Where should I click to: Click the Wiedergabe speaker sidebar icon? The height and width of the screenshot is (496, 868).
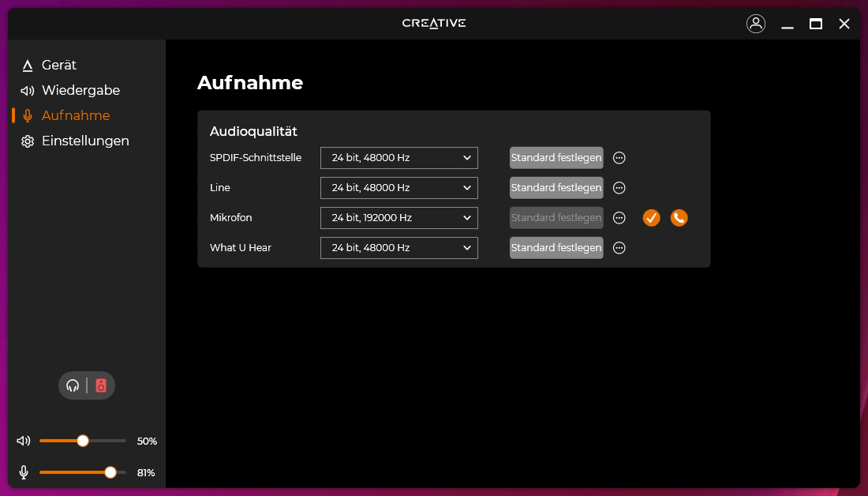(x=27, y=90)
